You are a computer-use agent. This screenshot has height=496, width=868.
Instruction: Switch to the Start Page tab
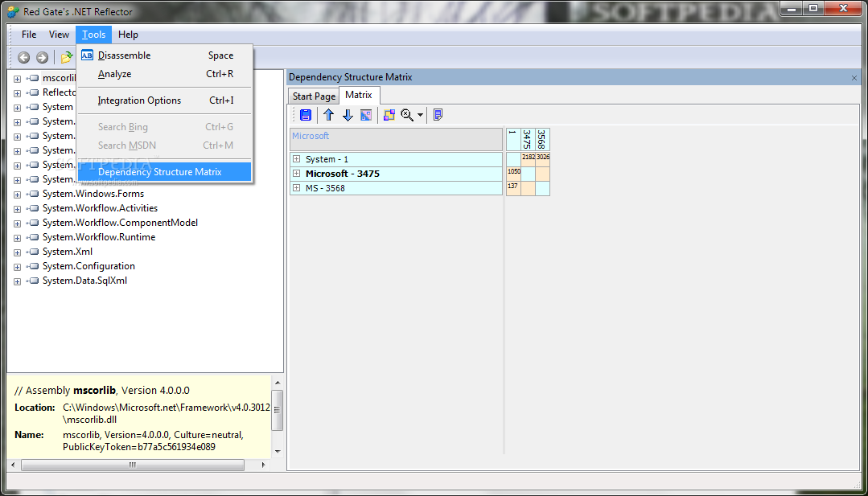[314, 96]
